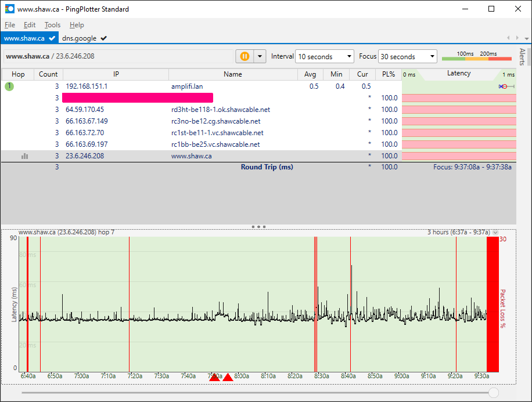Image resolution: width=532 pixels, height=402 pixels.
Task: Click the Focus: 9:37:08a - 9:37:38a text
Action: point(472,166)
